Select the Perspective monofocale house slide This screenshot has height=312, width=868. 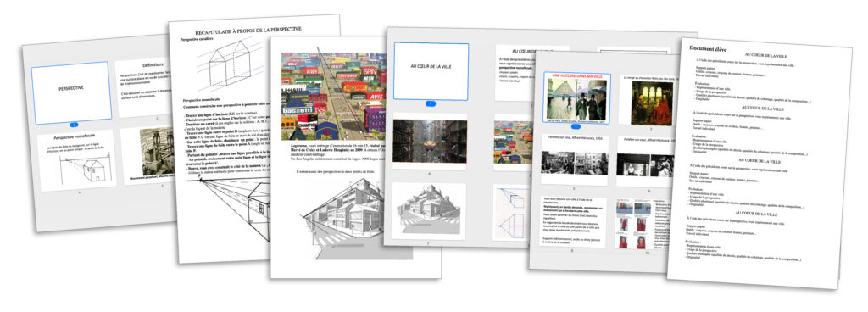(x=76, y=160)
